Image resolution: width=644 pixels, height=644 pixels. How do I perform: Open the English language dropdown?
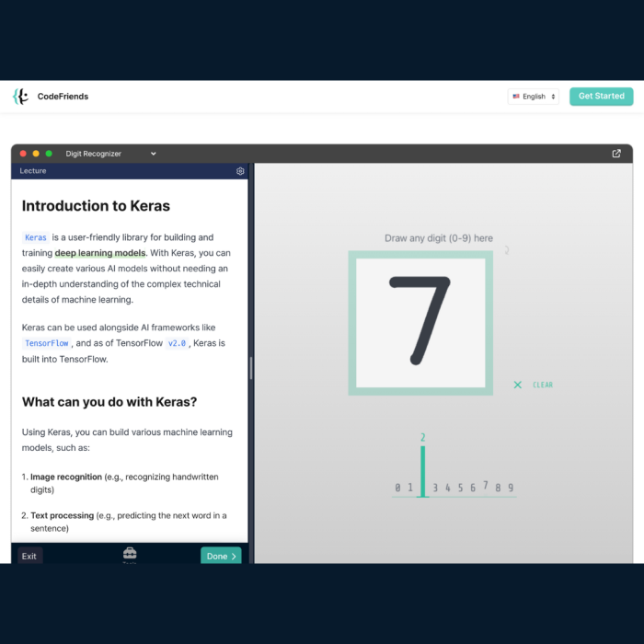coord(533,97)
